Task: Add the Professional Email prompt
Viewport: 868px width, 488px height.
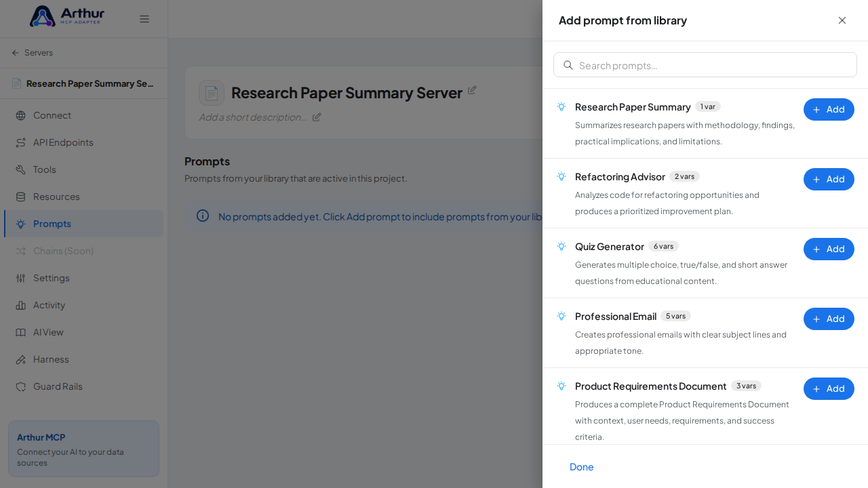Action: [x=829, y=319]
